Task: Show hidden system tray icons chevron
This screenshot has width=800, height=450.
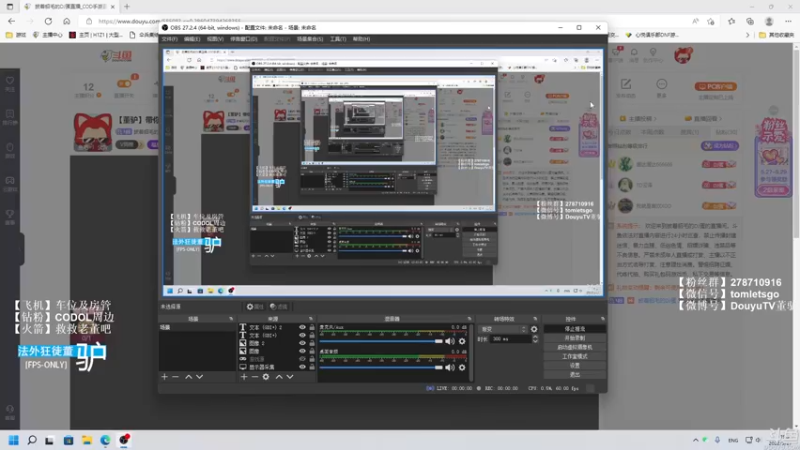Action: pyautogui.click(x=695, y=440)
